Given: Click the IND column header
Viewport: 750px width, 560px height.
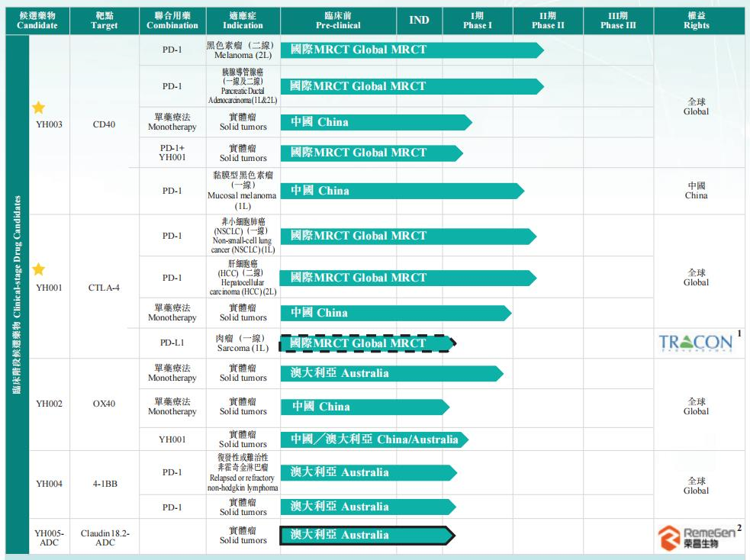Looking at the screenshot, I should (x=419, y=20).
